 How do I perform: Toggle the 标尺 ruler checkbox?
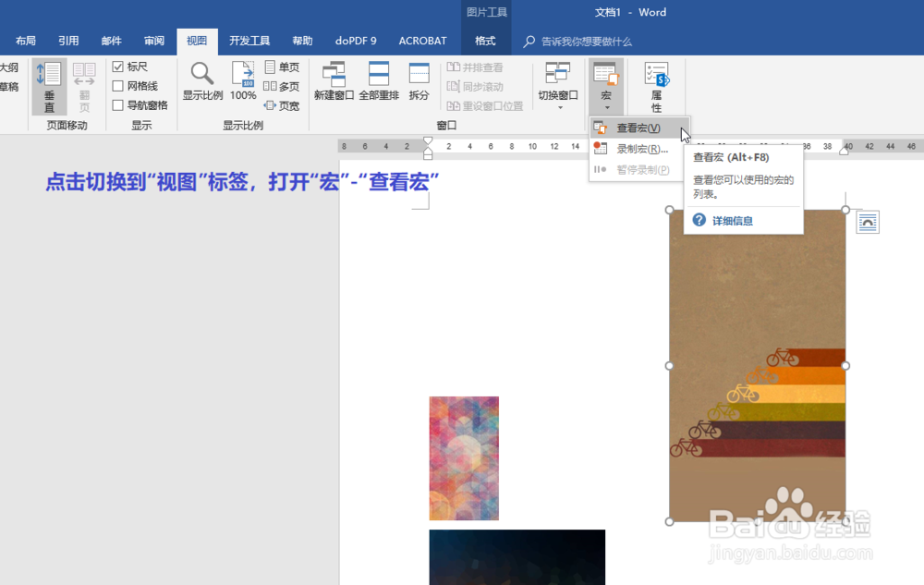119,66
